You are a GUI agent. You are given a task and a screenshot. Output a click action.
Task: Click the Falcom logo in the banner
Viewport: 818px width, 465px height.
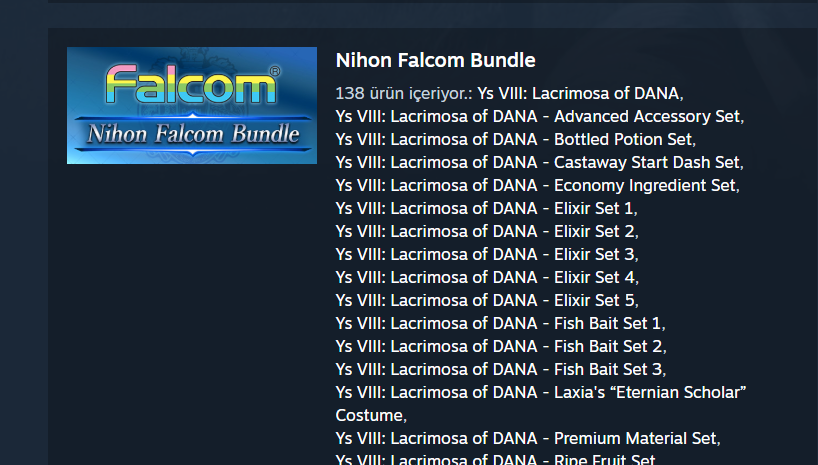(x=192, y=86)
